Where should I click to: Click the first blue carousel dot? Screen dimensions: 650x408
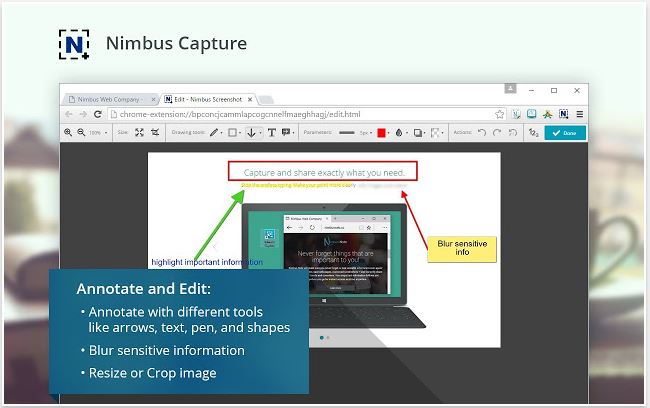pyautogui.click(x=322, y=338)
